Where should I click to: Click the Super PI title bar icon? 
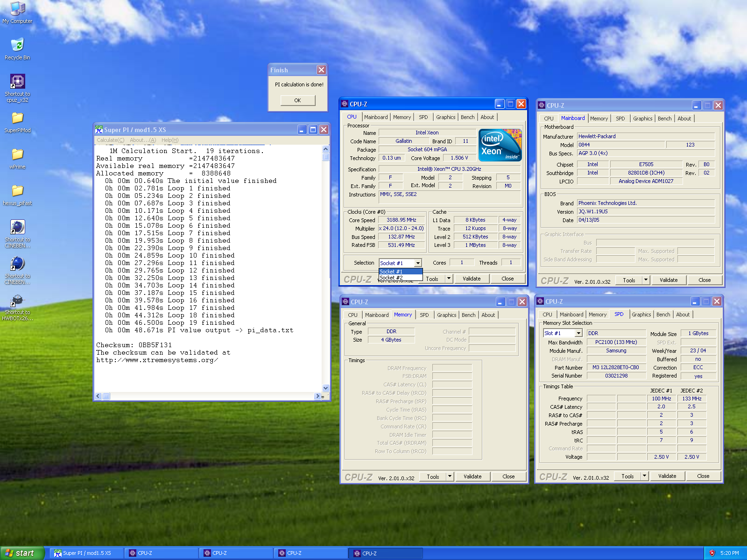99,129
